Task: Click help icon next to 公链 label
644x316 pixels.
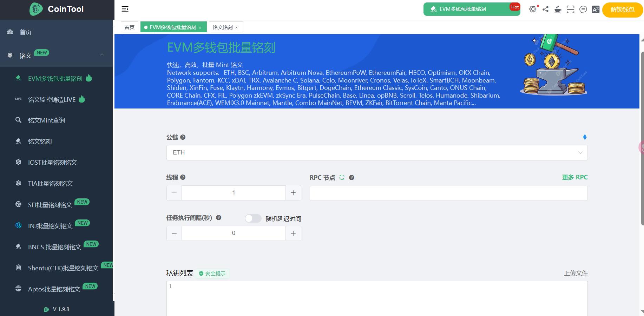Action: [x=183, y=137]
